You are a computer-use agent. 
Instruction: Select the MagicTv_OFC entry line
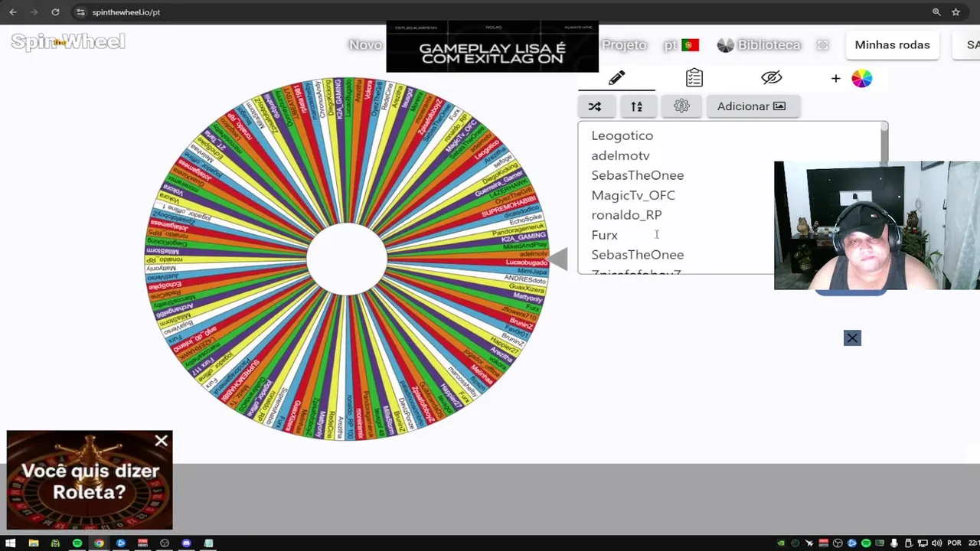(x=632, y=195)
